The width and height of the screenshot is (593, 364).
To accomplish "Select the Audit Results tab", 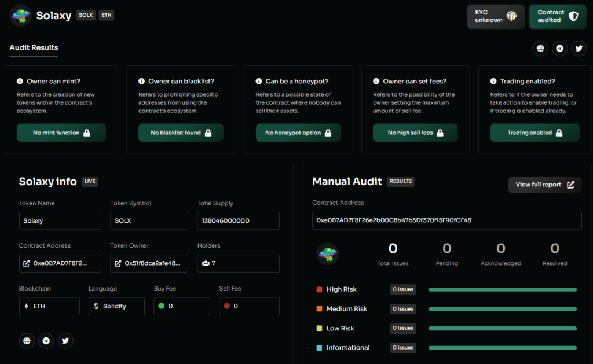I will 34,47.
